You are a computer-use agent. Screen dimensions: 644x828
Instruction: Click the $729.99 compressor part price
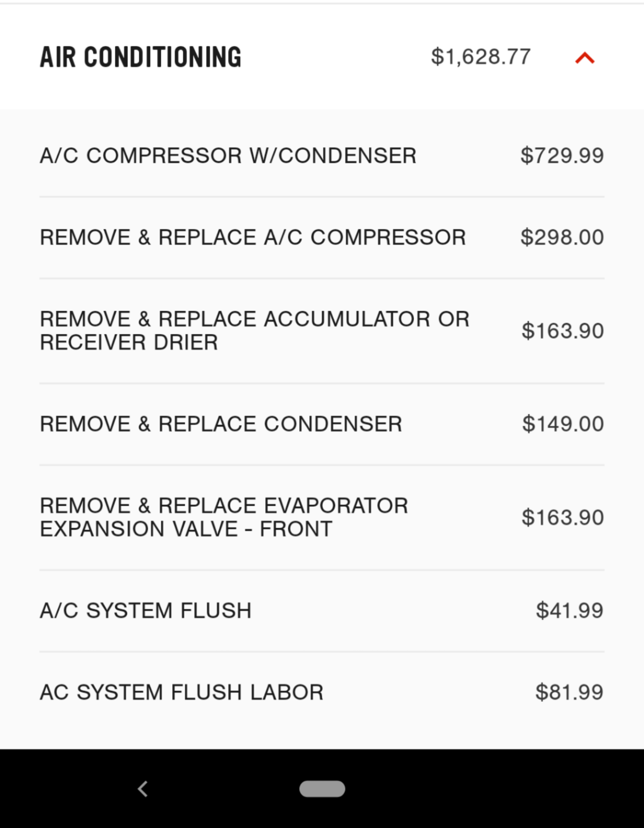(x=562, y=156)
